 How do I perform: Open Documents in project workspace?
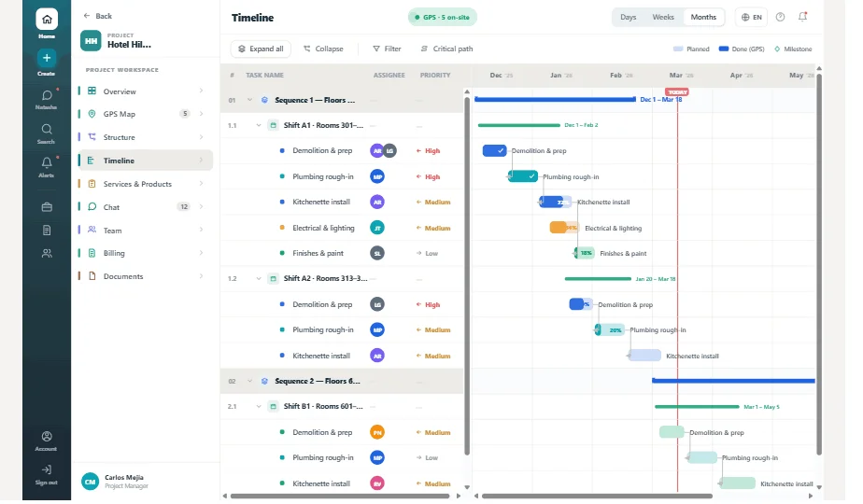point(146,276)
